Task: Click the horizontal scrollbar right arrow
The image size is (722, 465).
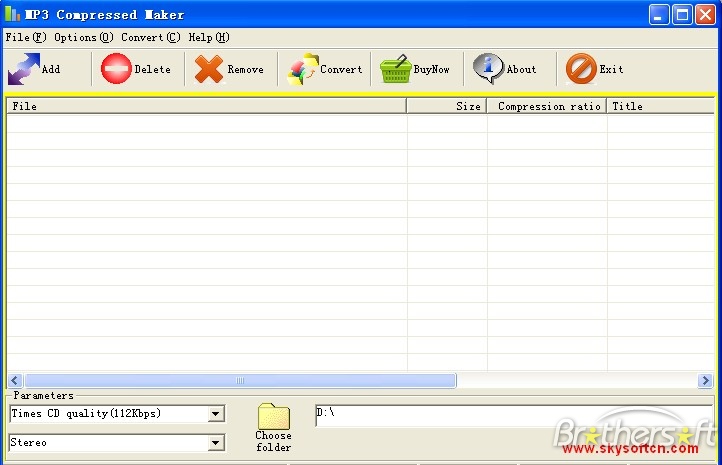Action: tap(705, 381)
